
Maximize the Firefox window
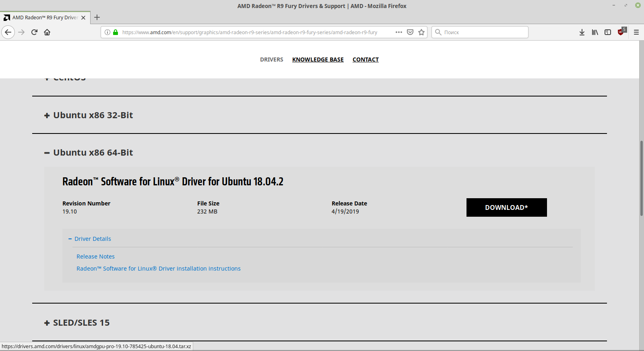tap(626, 5)
